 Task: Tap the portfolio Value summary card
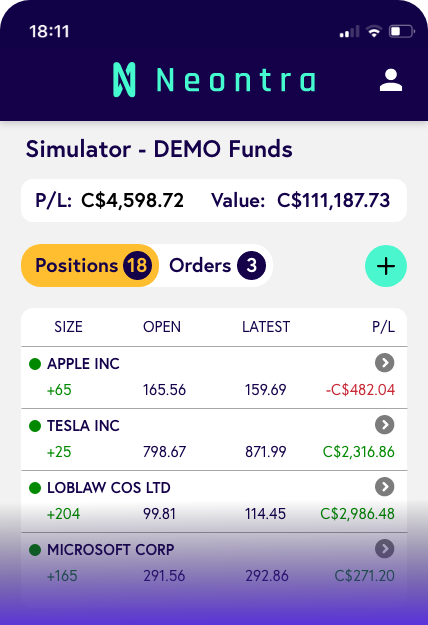214,200
